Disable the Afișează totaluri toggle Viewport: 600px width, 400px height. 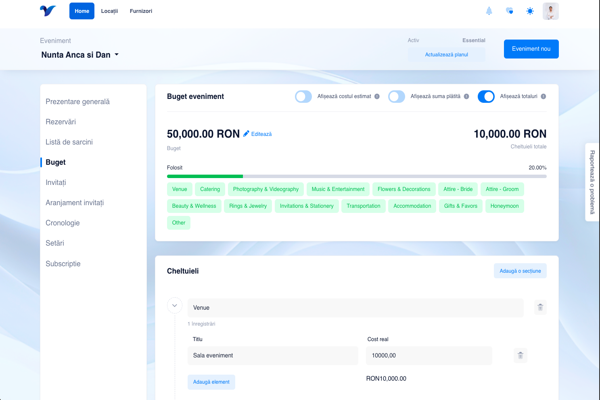[486, 97]
